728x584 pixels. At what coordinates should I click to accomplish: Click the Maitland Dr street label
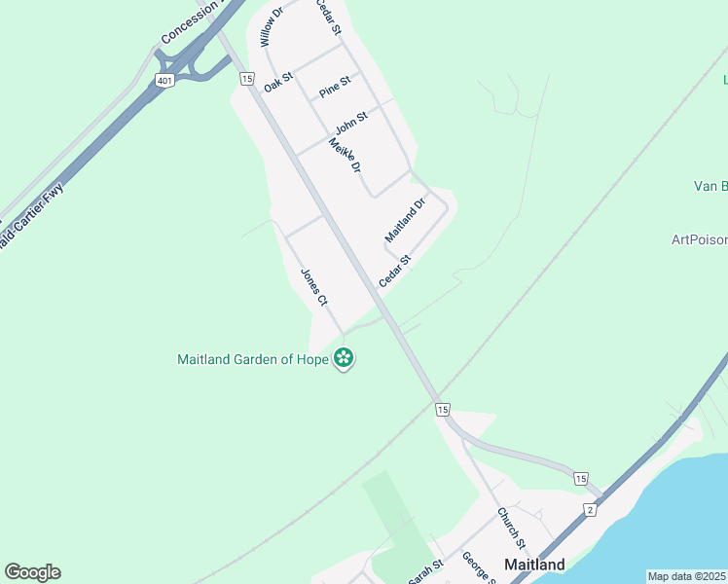pos(405,220)
